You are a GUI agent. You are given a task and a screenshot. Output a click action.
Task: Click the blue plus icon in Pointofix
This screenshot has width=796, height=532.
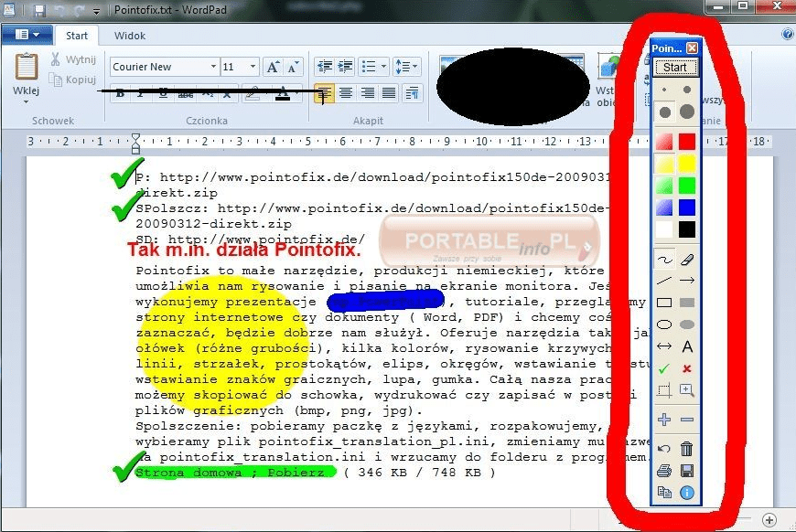click(x=664, y=420)
